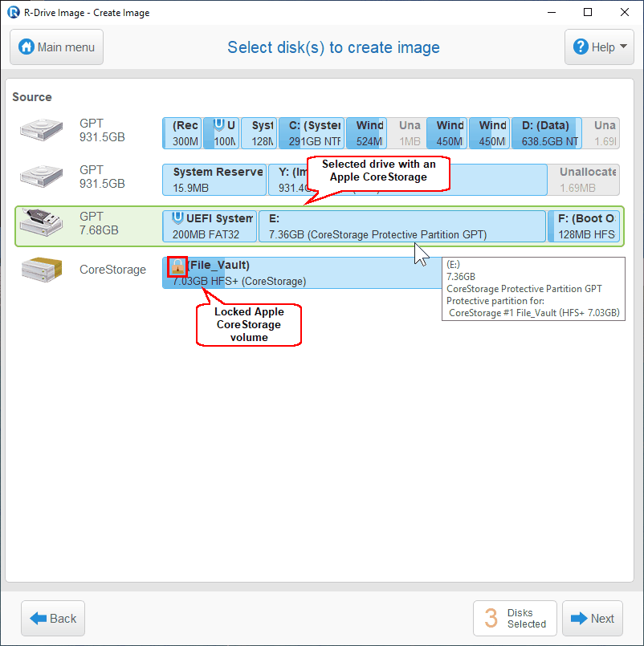Select the (Rec 300M recovery partition
Viewport: 644px width, 646px height.
[x=181, y=133]
